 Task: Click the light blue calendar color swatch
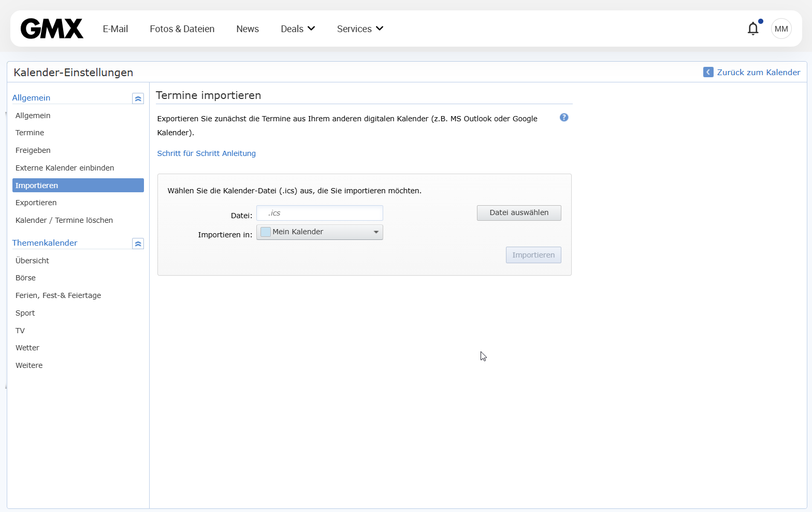266,232
